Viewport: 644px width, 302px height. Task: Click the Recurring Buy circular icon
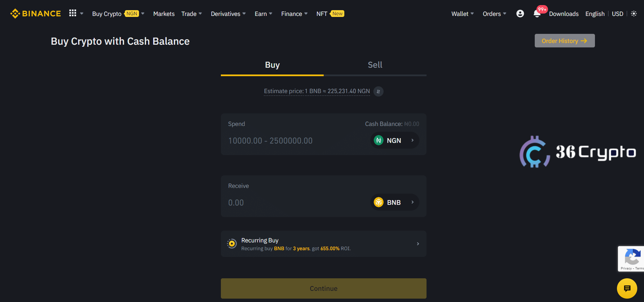click(232, 243)
